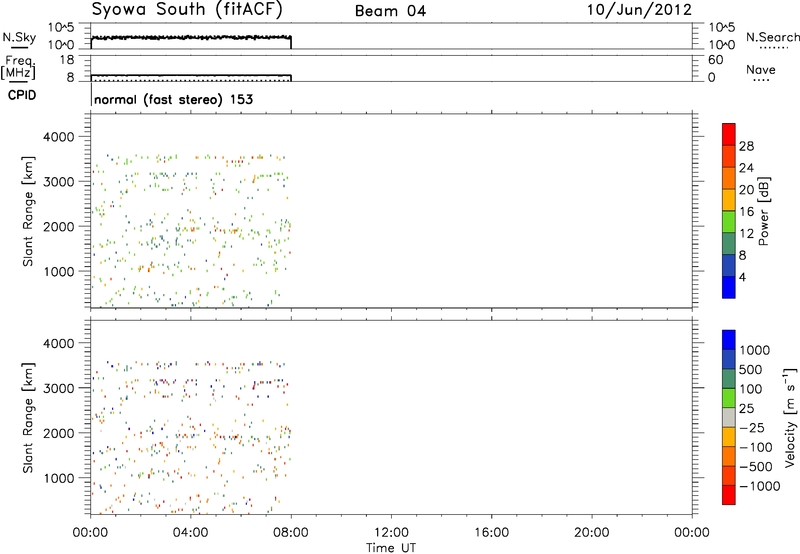Click the 'N.Sky' legend label
800x554 pixels.
[x=19, y=37]
